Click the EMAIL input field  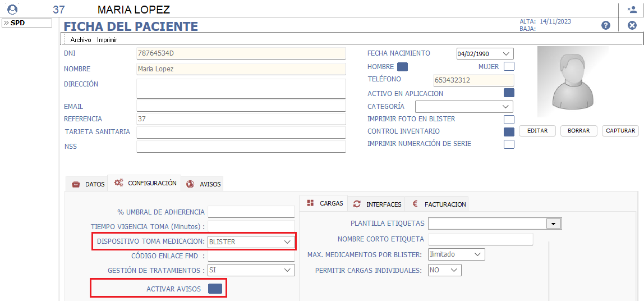(x=241, y=106)
